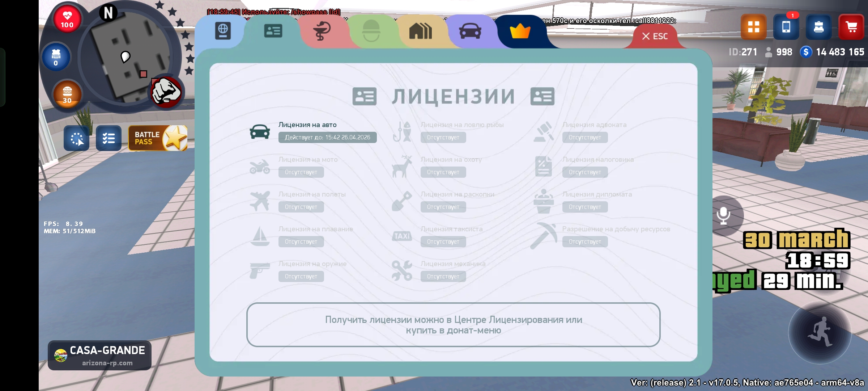This screenshot has height=391, width=868.
Task: Close the menu with ESC button
Action: pos(655,36)
